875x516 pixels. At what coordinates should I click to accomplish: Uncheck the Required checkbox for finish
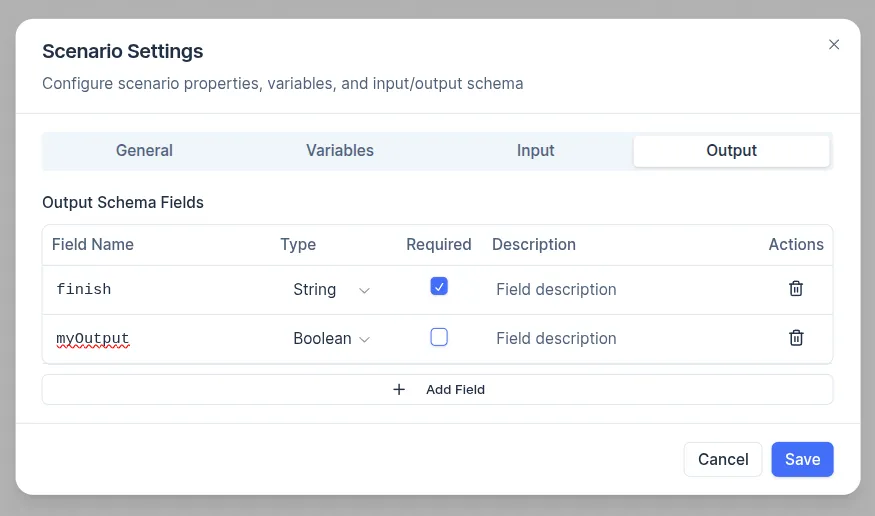439,287
